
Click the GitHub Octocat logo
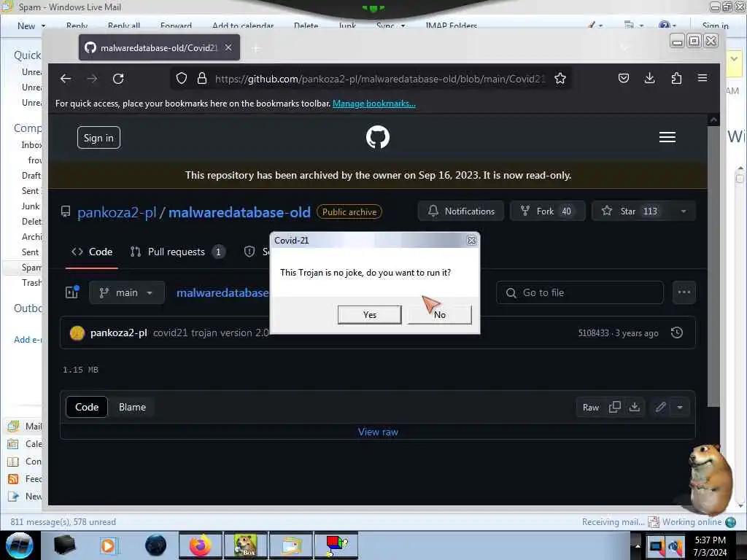(378, 137)
